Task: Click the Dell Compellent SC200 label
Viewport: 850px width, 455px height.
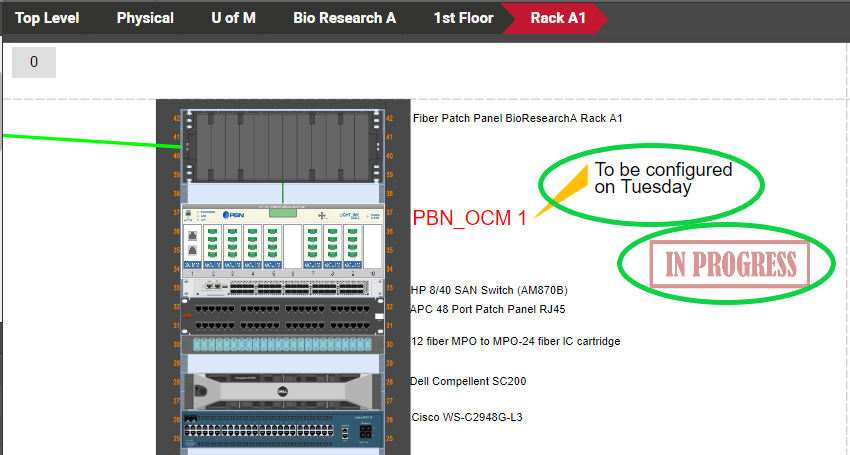Action: coord(468,381)
